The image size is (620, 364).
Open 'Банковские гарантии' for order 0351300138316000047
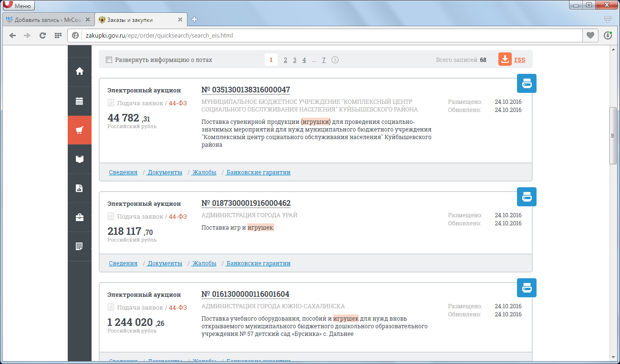click(x=258, y=172)
